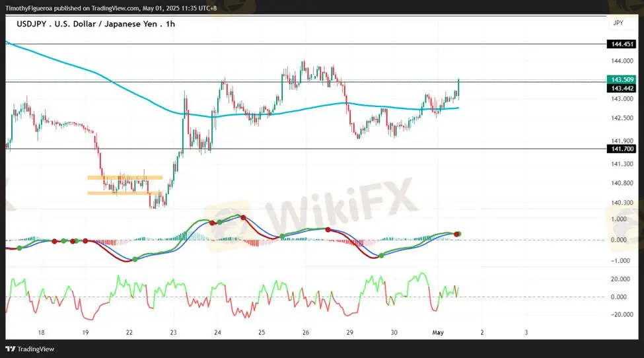Click date label 23 on time axis
644x358 pixels.
tap(173, 332)
